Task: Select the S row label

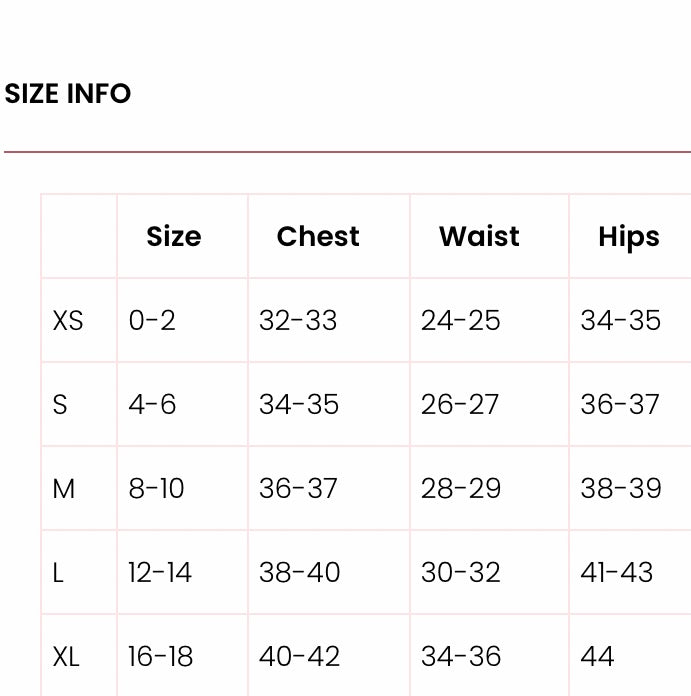Action: tap(60, 405)
